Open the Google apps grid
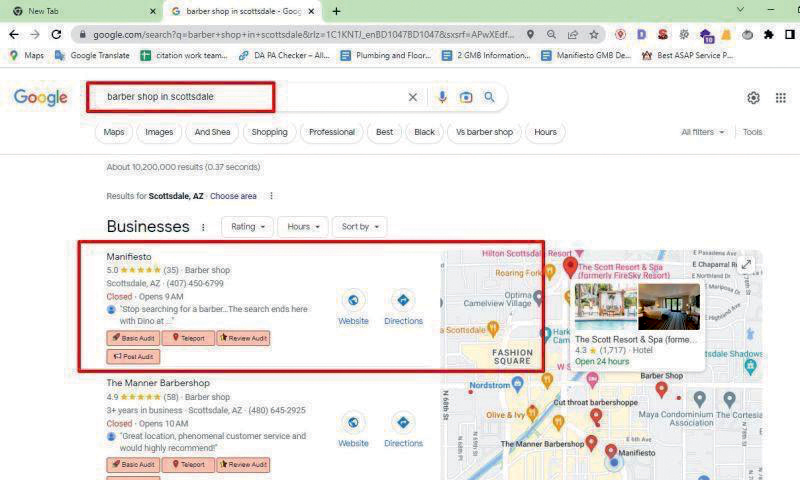 (781, 98)
